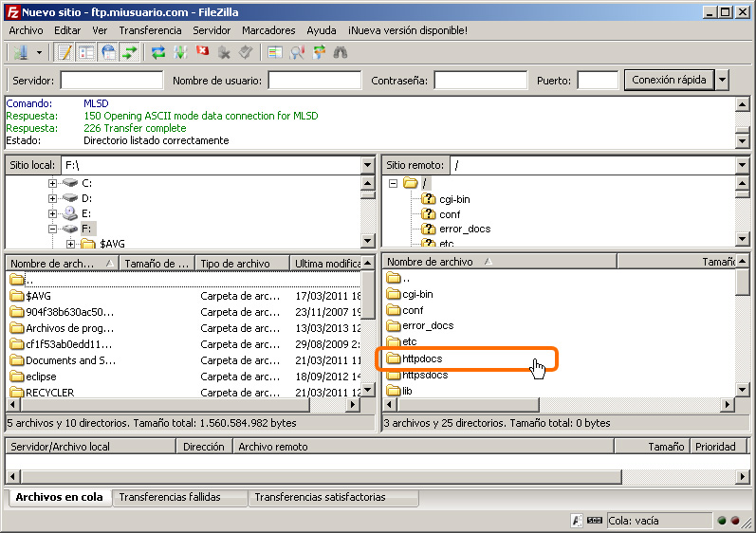The width and height of the screenshot is (756, 533).
Task: Cancel the current operation with red X icon
Action: pos(202,51)
